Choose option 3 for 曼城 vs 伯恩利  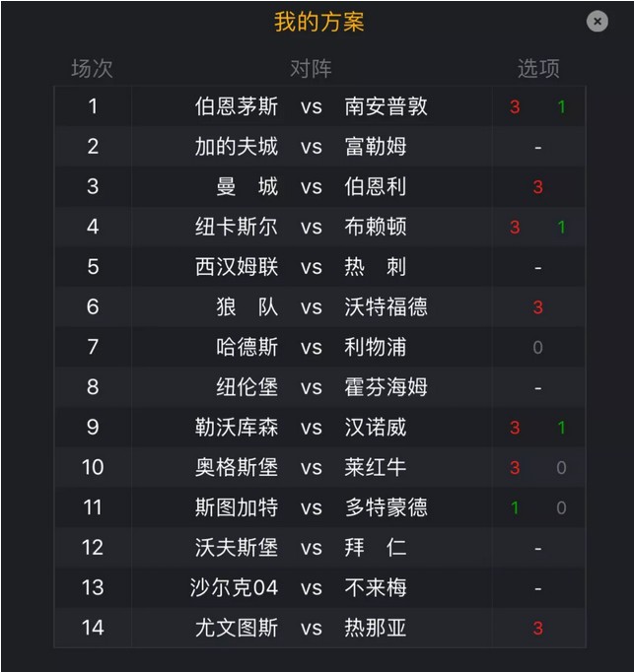(538, 187)
